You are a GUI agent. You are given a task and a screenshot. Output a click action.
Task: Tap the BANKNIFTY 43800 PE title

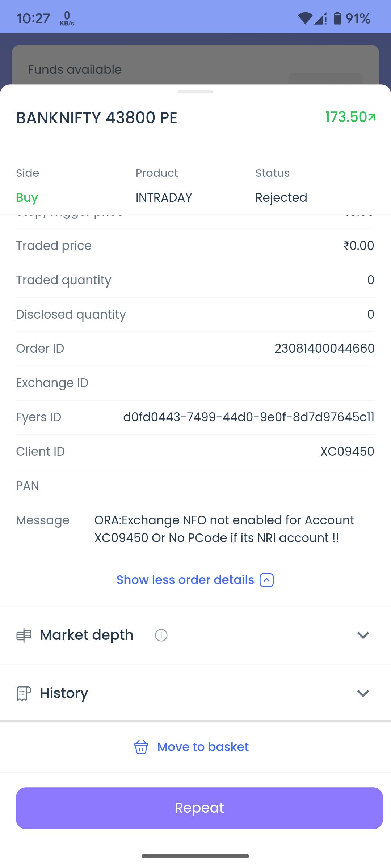point(97,118)
